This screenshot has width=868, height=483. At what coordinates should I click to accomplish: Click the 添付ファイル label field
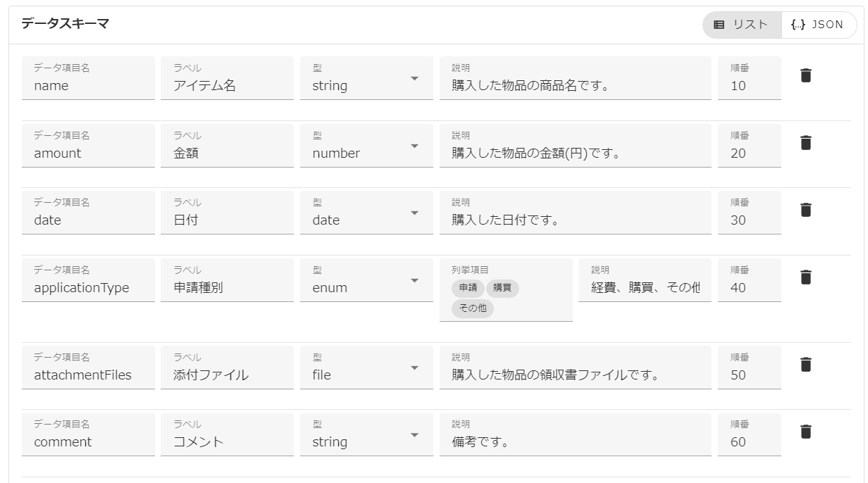(226, 375)
